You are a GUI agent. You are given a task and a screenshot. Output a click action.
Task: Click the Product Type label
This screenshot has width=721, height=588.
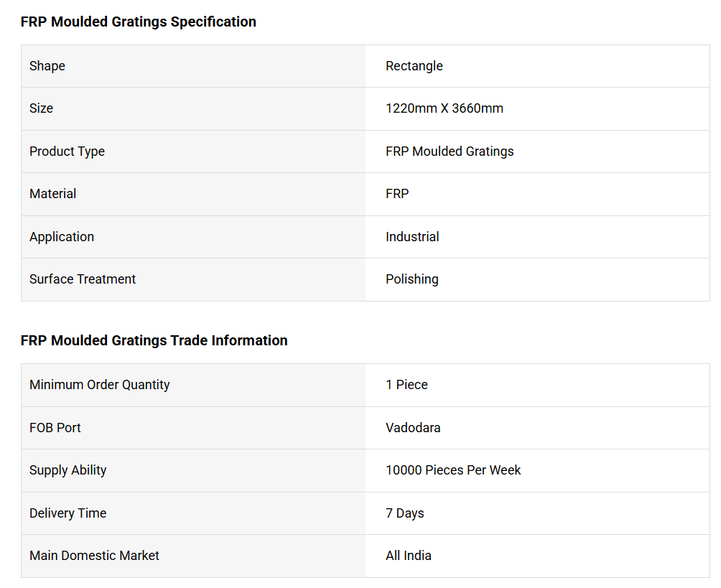tap(67, 151)
